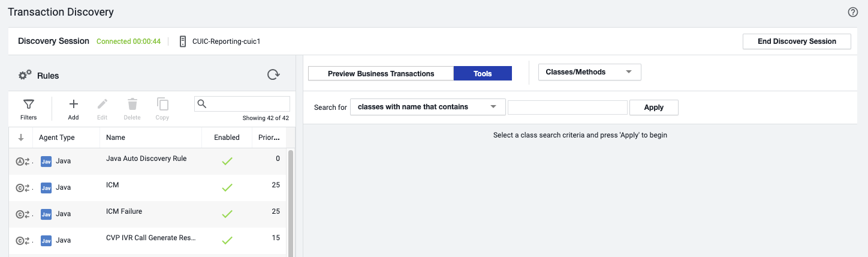Click rule type icon for ICM Failure row
Viewport: 868px width, 257px height.
pyautogui.click(x=22, y=214)
